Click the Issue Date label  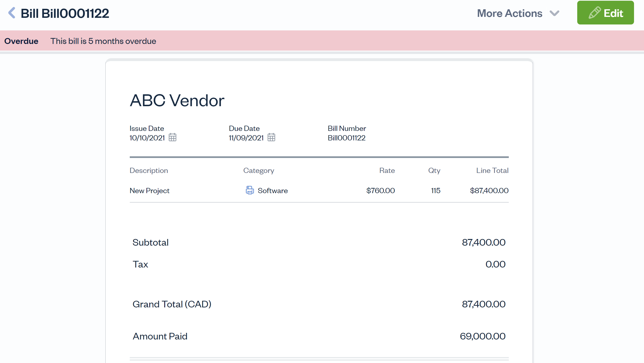[x=147, y=128]
